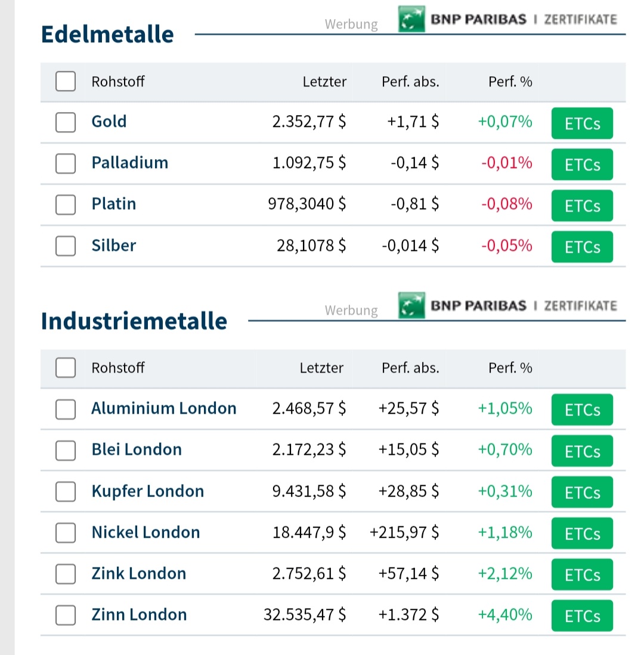
Task: Open the Gold commodity link
Action: coord(109,122)
